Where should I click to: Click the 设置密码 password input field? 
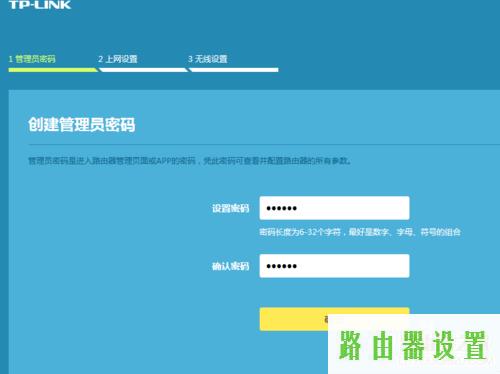point(334,208)
